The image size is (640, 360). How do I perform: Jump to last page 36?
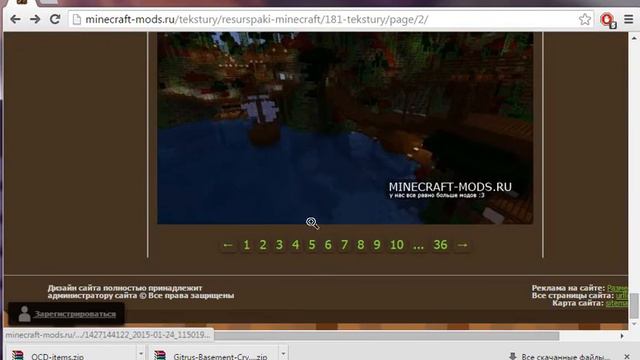440,245
